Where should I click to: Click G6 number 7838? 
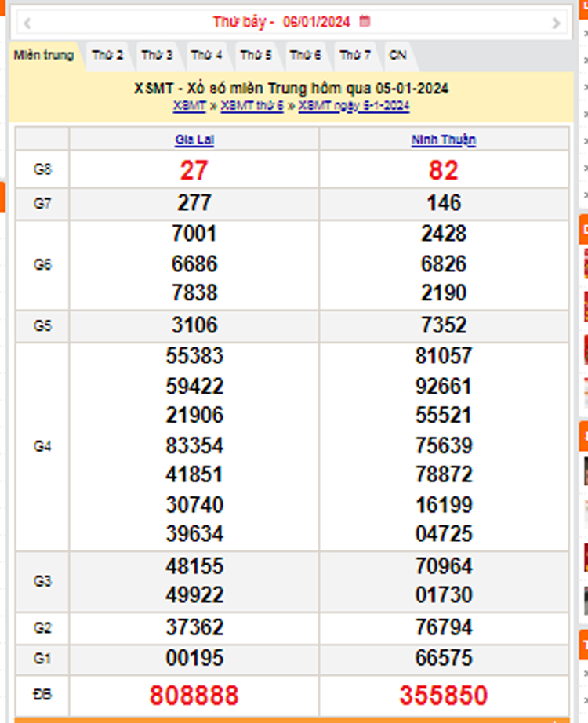(194, 292)
